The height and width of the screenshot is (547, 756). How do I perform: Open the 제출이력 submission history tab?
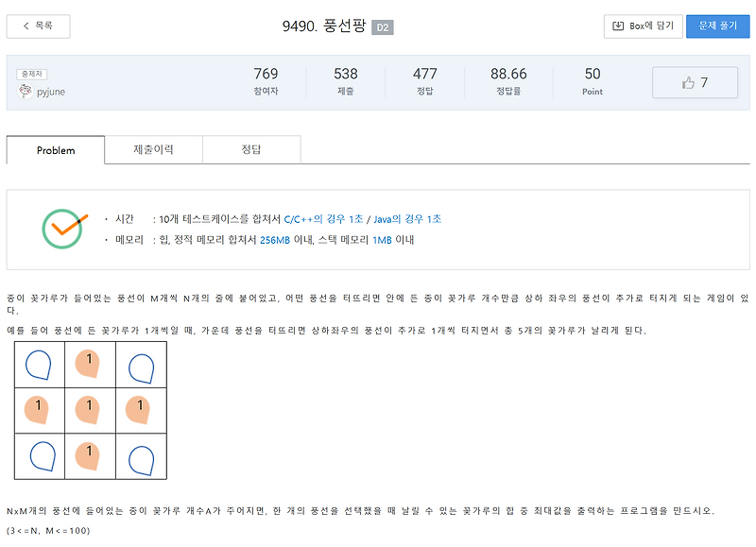153,149
